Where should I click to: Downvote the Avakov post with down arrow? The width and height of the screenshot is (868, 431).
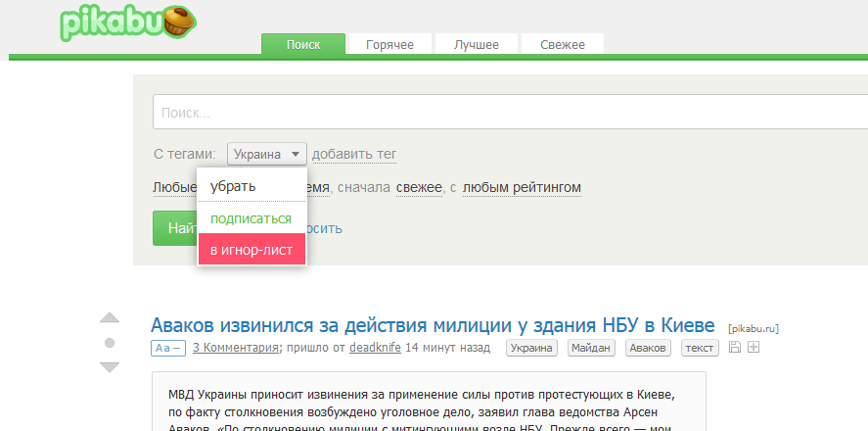point(110,367)
